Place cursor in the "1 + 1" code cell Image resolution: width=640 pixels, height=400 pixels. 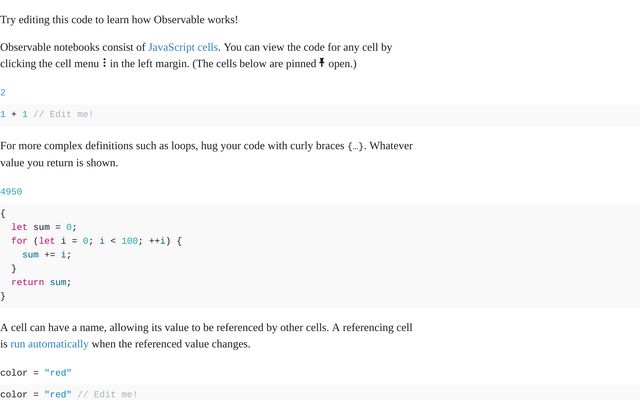pyautogui.click(x=320, y=114)
